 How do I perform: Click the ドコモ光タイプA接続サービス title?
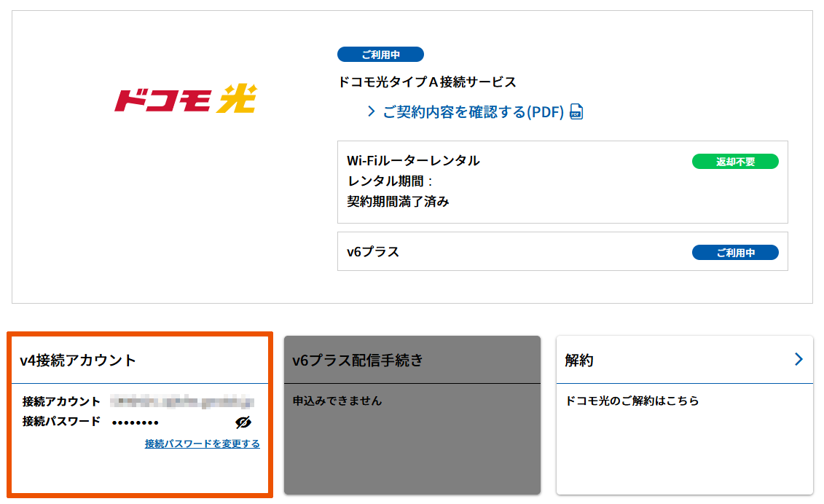(428, 82)
